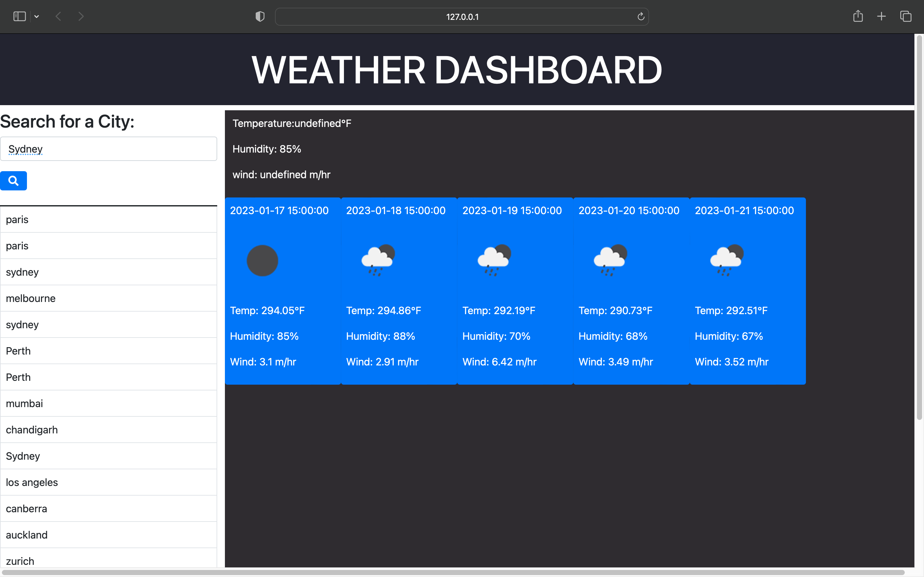Click the back navigation arrow
This screenshot has height=577, width=924.
tap(58, 16)
